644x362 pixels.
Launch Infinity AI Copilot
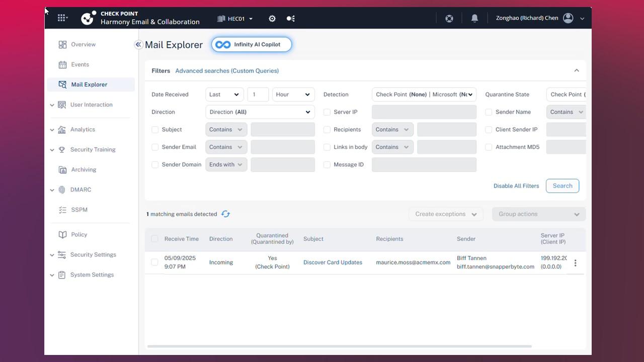(x=252, y=44)
